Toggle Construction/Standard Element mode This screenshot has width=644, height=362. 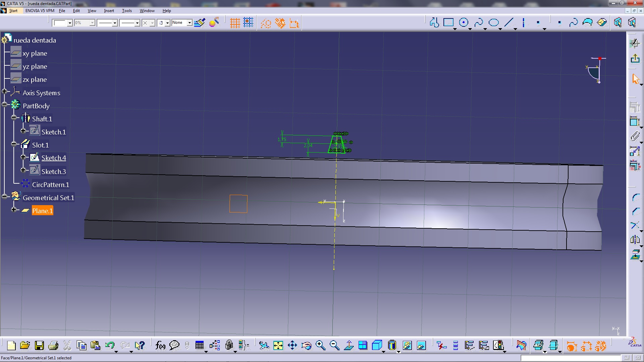pos(266,23)
